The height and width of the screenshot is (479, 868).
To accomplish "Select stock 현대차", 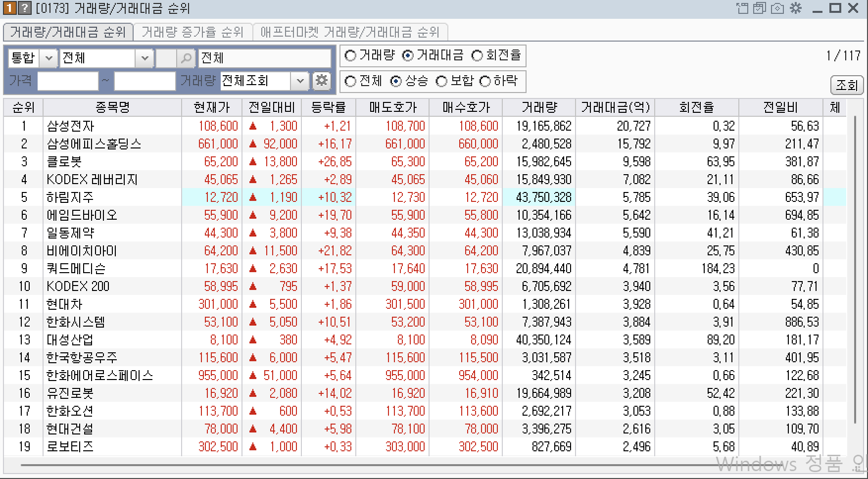I will point(64,304).
